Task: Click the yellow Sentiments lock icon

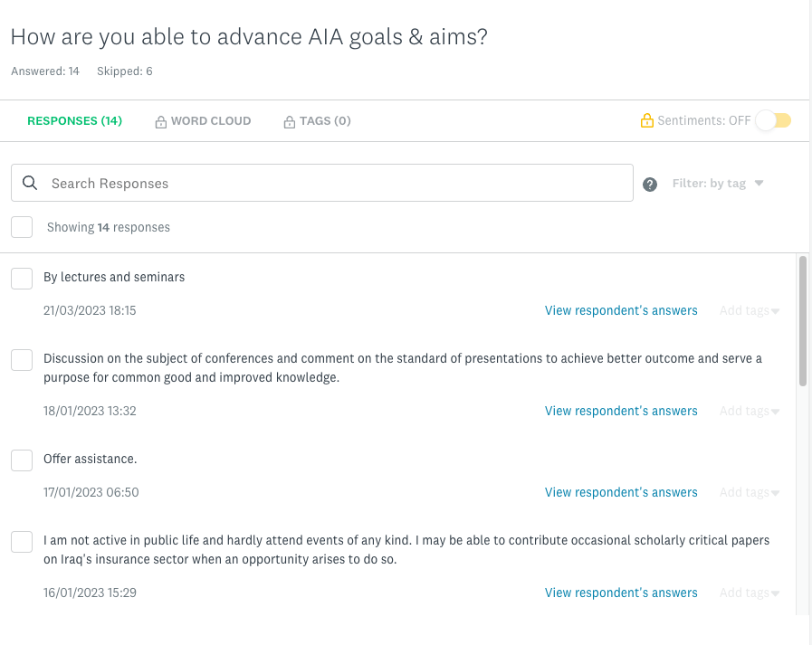Action: coord(647,120)
